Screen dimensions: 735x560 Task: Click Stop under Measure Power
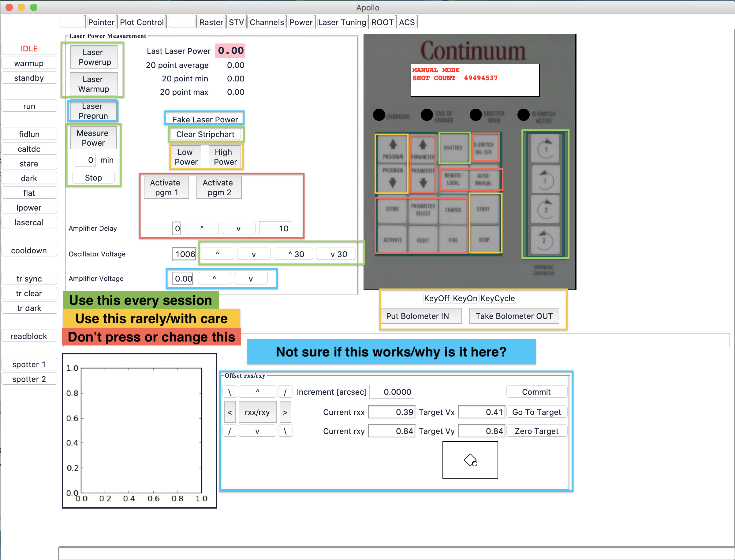click(x=93, y=178)
